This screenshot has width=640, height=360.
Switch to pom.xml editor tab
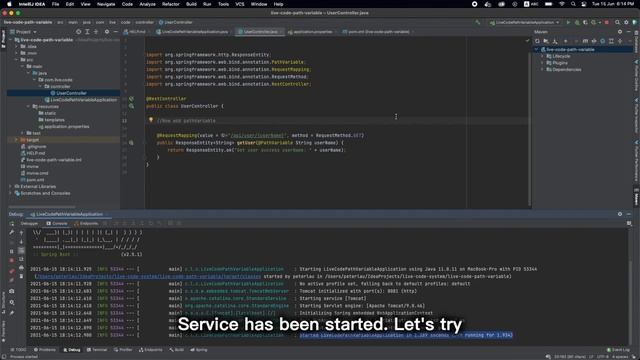pyautogui.click(x=378, y=32)
